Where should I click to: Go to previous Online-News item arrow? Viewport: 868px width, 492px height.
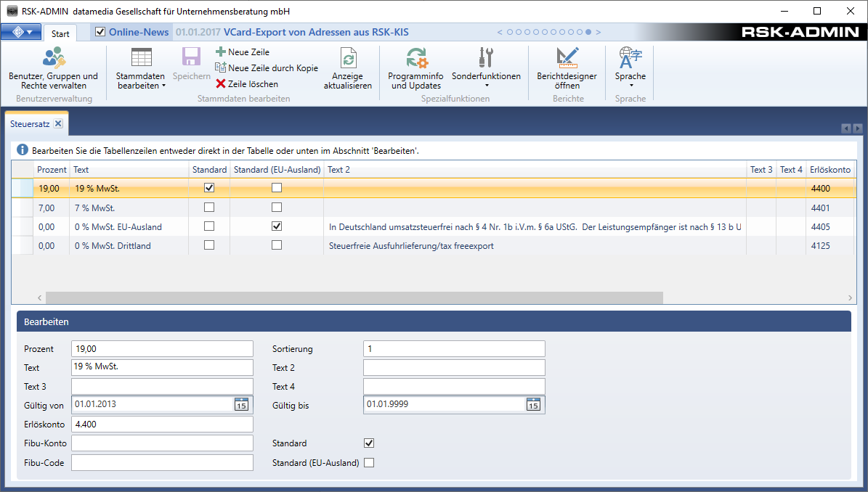(x=500, y=32)
